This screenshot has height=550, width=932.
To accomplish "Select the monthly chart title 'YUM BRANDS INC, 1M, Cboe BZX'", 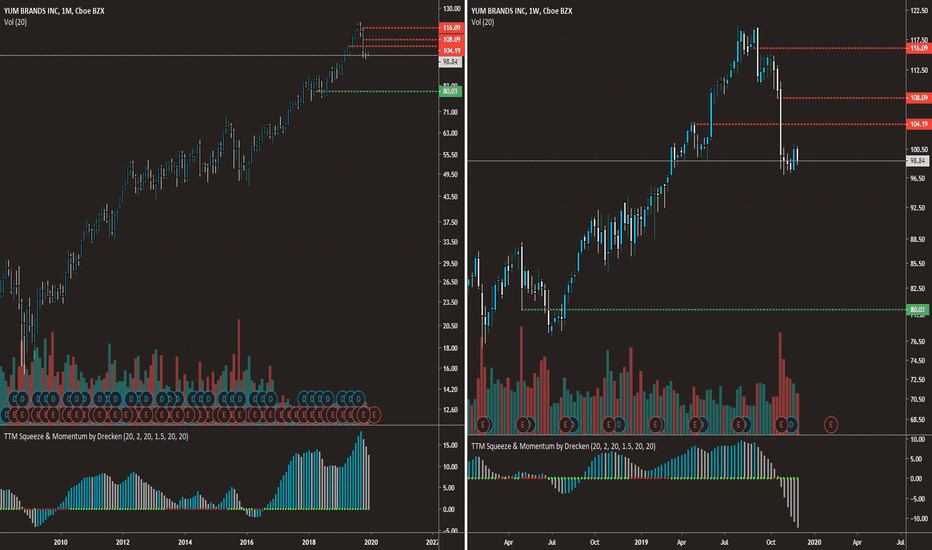I will pyautogui.click(x=54, y=11).
